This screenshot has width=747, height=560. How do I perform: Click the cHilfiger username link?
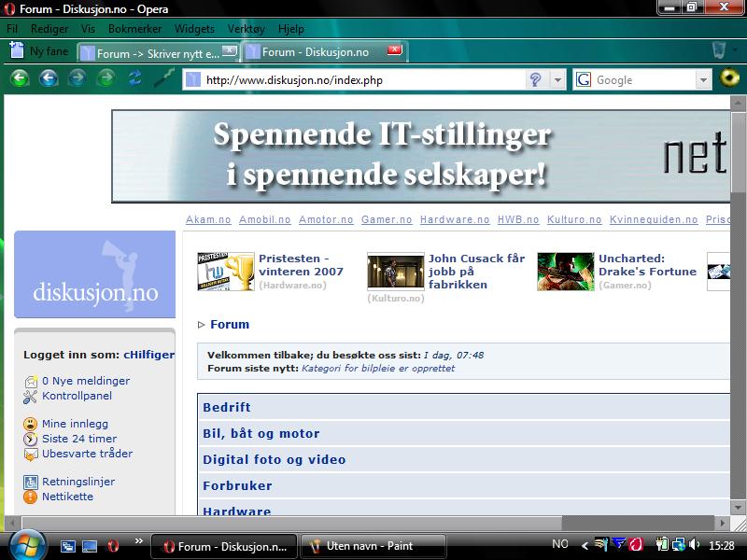[x=149, y=355]
